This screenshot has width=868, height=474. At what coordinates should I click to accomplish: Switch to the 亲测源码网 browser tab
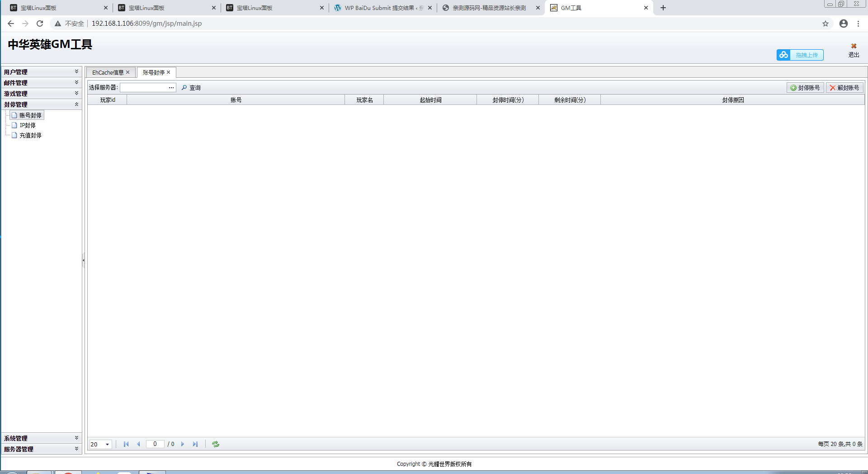491,8
